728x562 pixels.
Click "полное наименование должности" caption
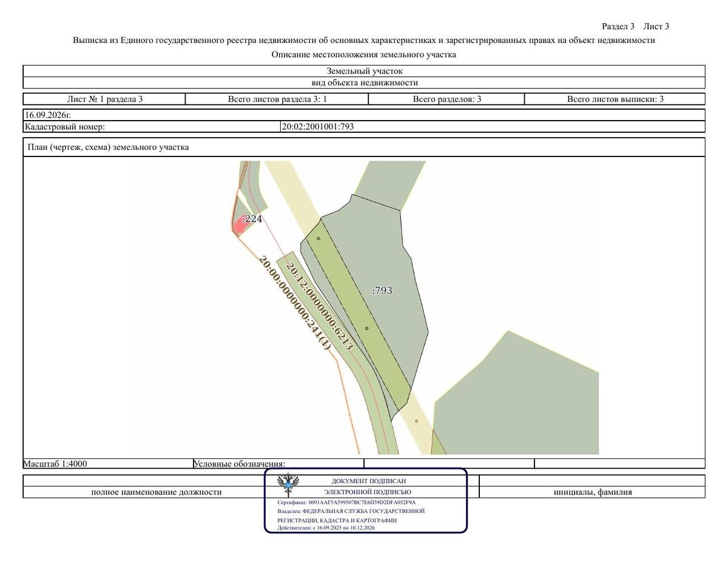point(157,492)
